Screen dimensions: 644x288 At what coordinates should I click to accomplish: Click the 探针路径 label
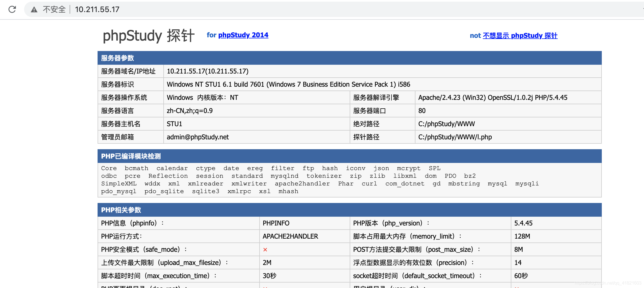click(366, 137)
